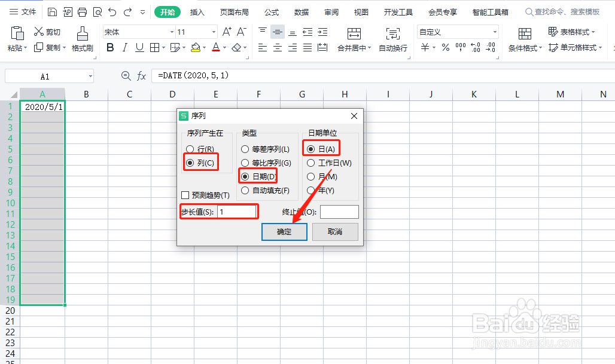Open the font size dropdown

(x=212, y=31)
